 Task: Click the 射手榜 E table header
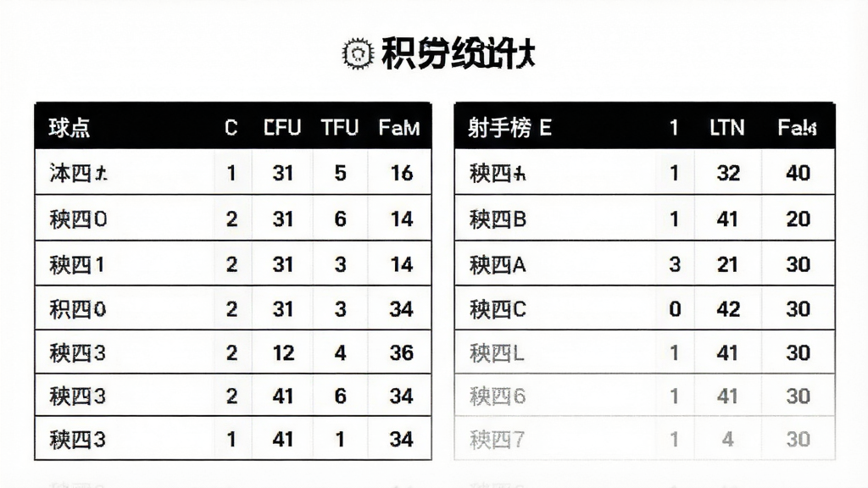point(509,128)
